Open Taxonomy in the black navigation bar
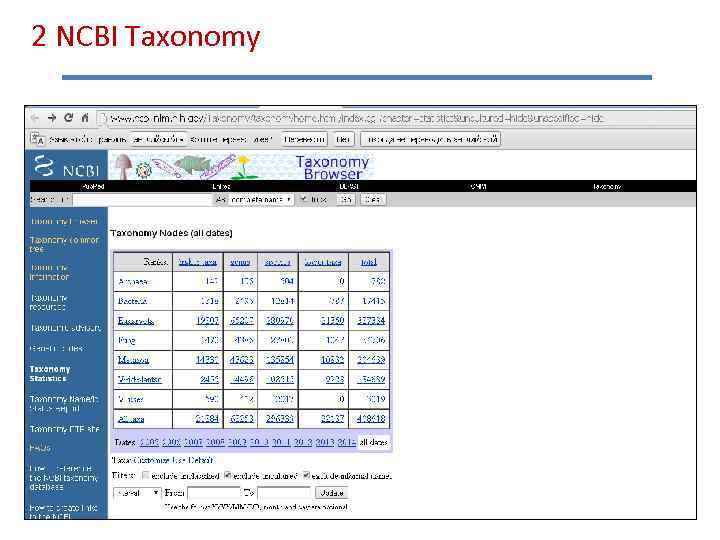 607,186
